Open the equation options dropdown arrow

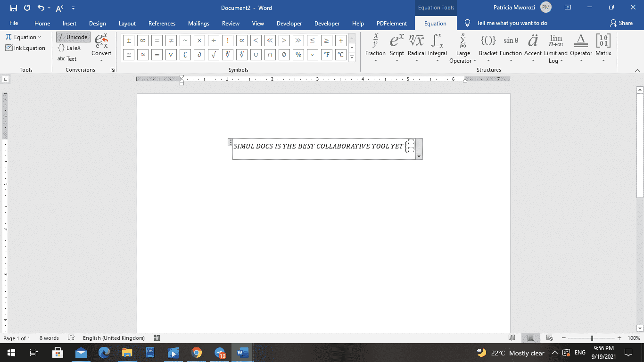(419, 156)
